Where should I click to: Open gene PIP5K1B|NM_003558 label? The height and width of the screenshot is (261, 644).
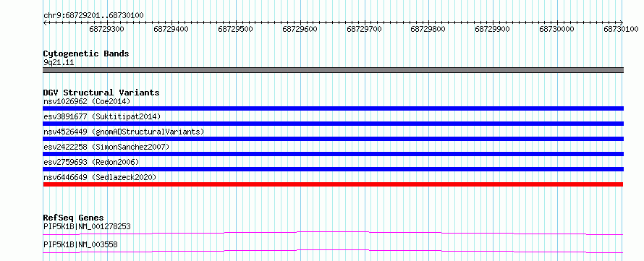point(80,244)
